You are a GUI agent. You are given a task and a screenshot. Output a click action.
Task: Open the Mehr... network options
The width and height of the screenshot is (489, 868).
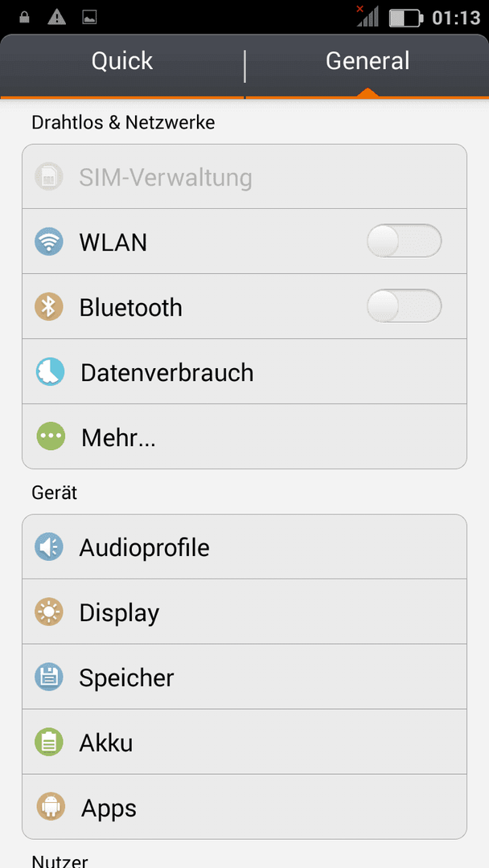pyautogui.click(x=244, y=436)
